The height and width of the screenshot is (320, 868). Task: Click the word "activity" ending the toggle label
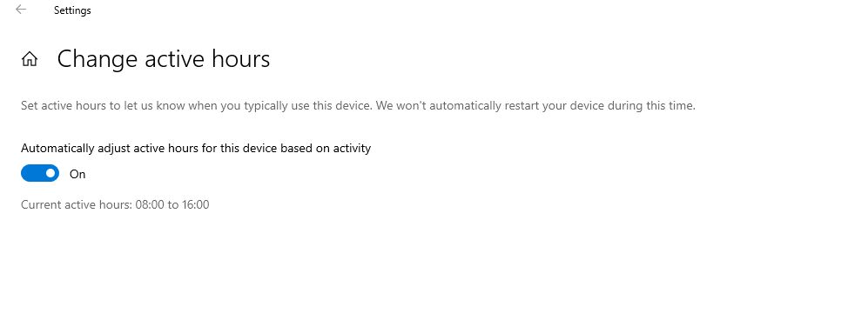(352, 148)
